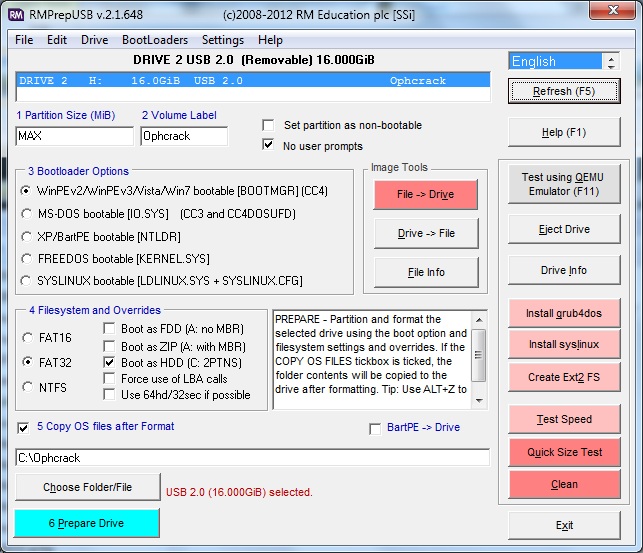Select the NTFS filesystem option
Screen dimensions: 643x553
tap(27, 387)
